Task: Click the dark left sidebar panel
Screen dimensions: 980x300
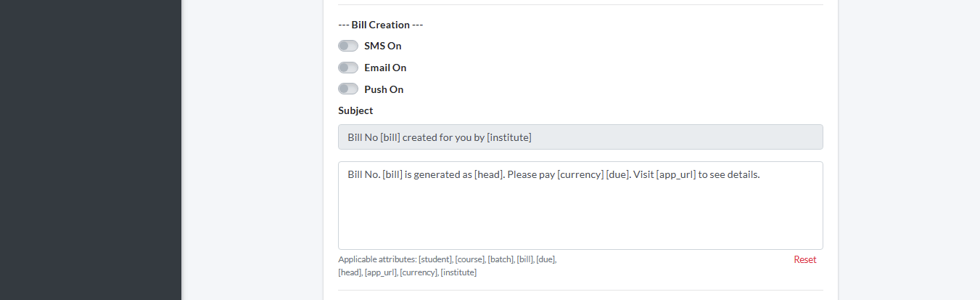Action: pyautogui.click(x=90, y=145)
